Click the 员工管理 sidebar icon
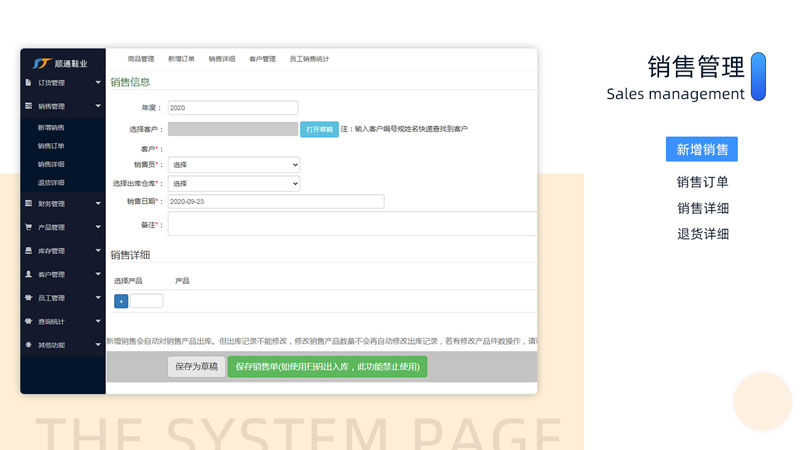The width and height of the screenshot is (800, 450). coord(28,298)
